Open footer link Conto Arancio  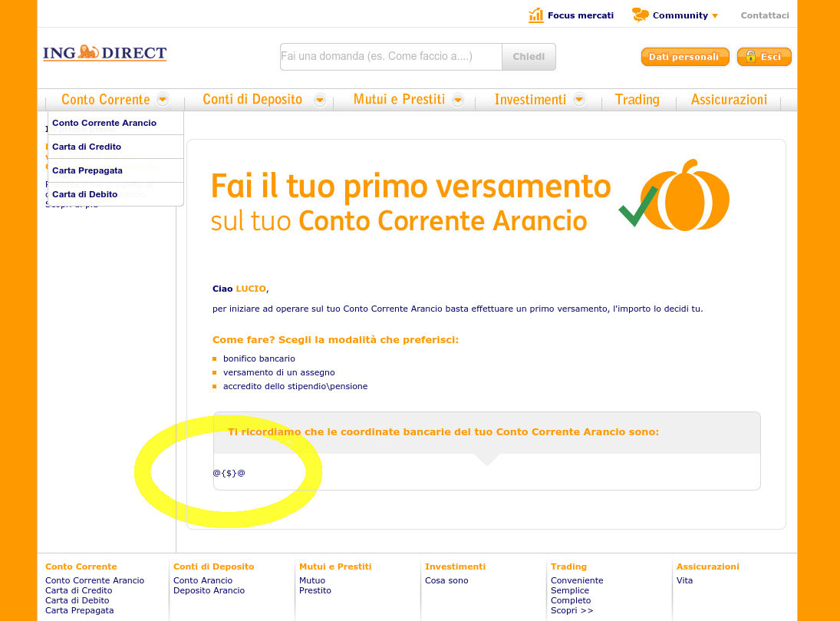coord(203,581)
